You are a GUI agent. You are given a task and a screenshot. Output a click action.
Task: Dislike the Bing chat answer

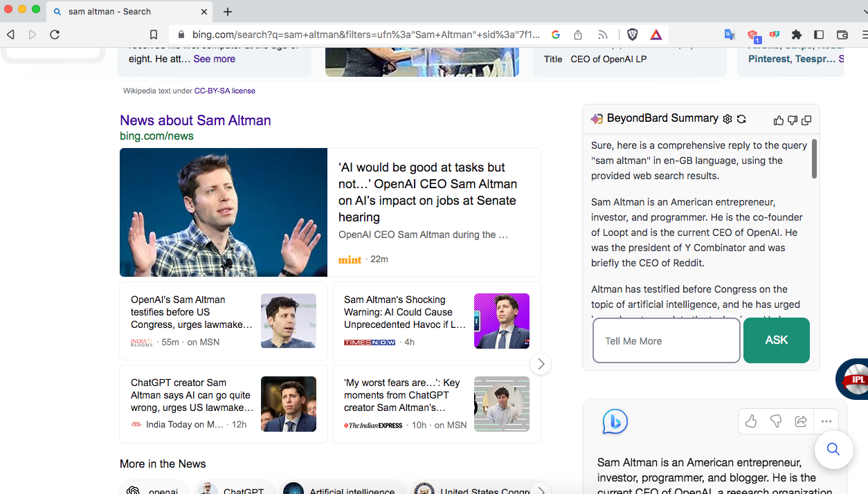tap(776, 421)
